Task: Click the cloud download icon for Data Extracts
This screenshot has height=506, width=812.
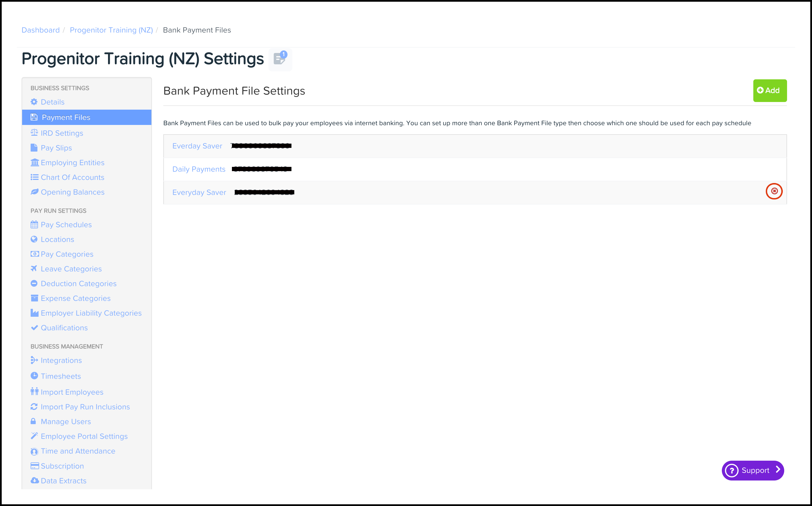Action: click(35, 481)
